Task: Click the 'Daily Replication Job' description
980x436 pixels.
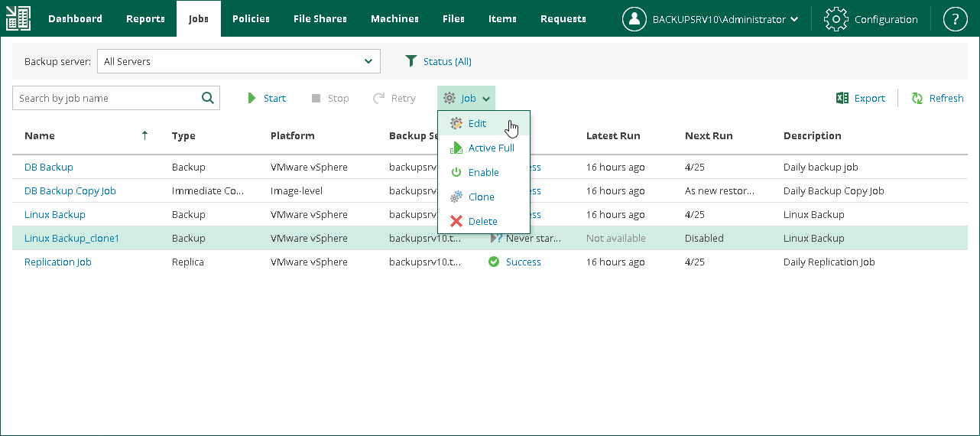Action: tap(829, 262)
